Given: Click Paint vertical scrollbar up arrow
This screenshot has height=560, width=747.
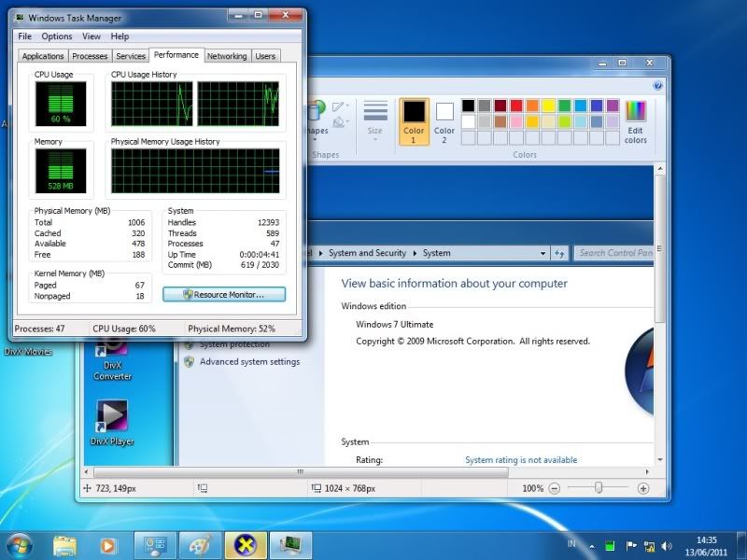Looking at the screenshot, I should click(x=660, y=169).
